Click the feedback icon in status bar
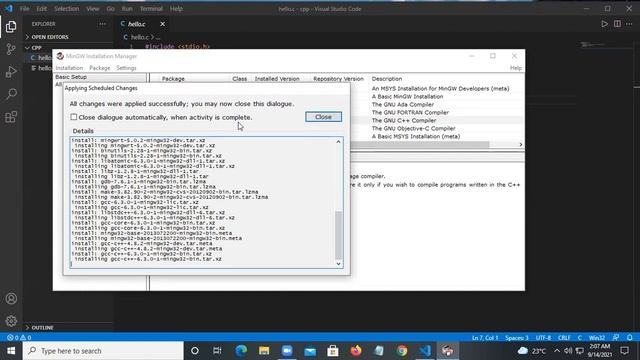Viewport: 640px width, 360px height. click(x=616, y=338)
